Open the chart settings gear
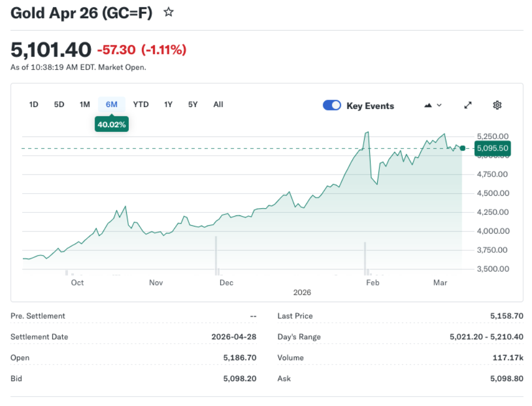 pos(497,105)
